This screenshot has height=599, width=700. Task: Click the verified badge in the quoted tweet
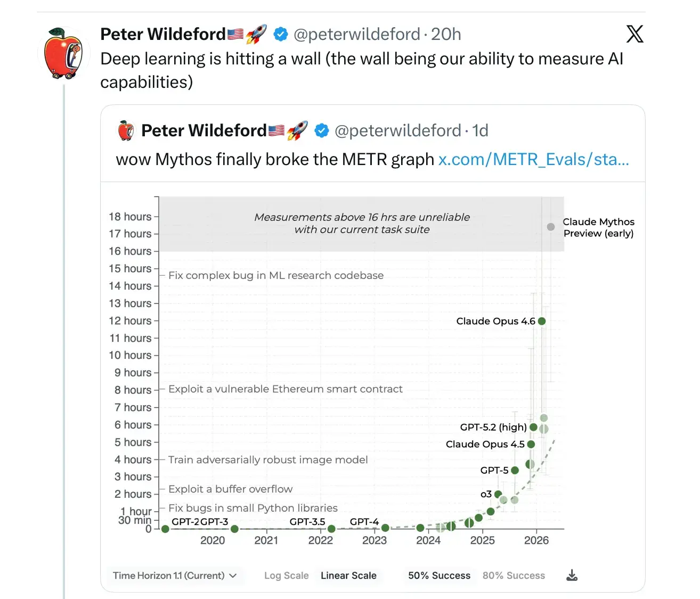pos(321,131)
